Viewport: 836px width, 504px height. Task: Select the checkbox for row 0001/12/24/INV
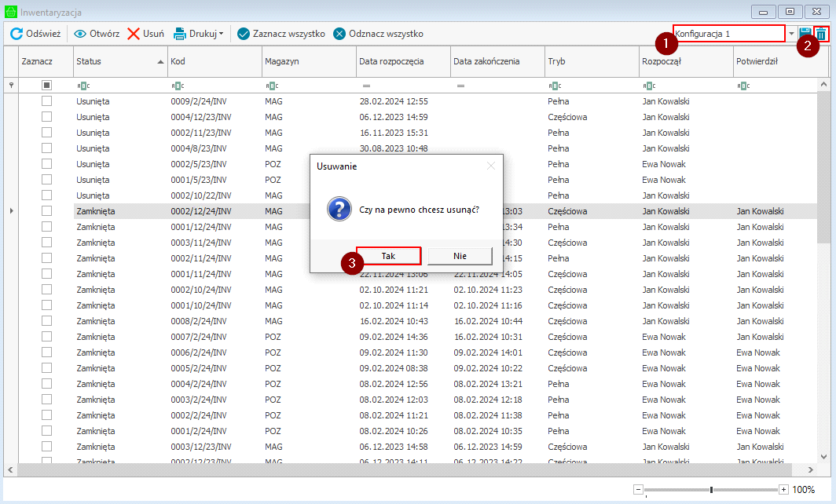[47, 226]
